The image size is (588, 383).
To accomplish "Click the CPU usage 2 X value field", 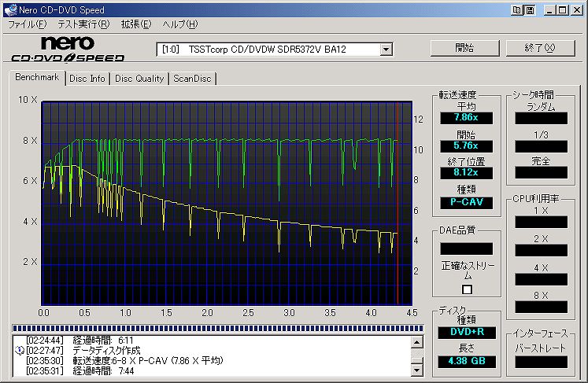I will click(x=541, y=250).
